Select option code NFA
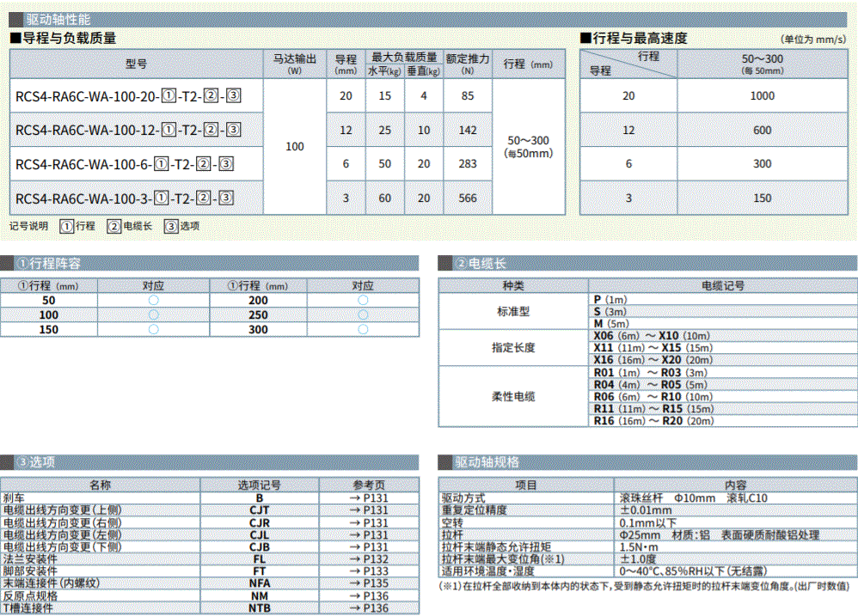Viewport: 858px width, 616px height. click(x=260, y=583)
